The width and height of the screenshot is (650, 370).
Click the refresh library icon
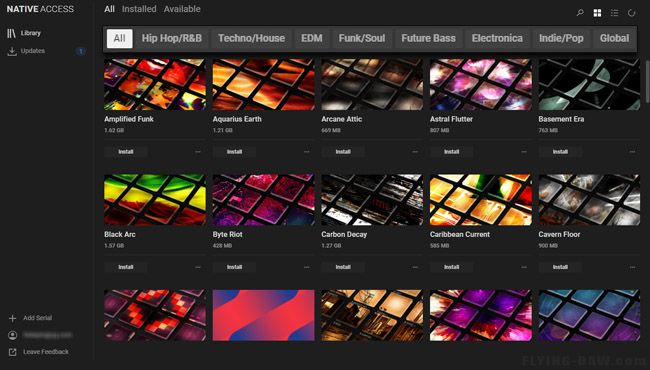631,13
